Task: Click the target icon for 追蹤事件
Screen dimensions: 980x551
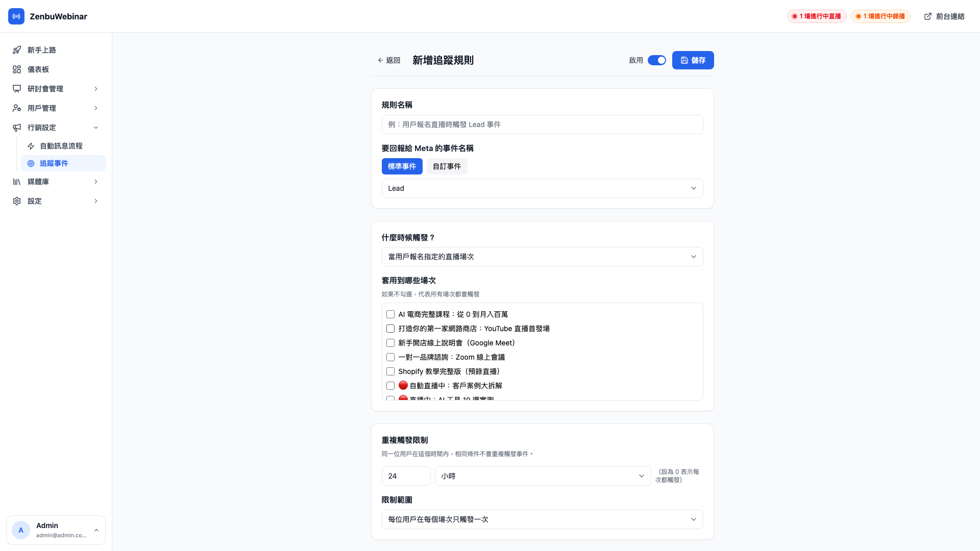Action: pos(31,163)
